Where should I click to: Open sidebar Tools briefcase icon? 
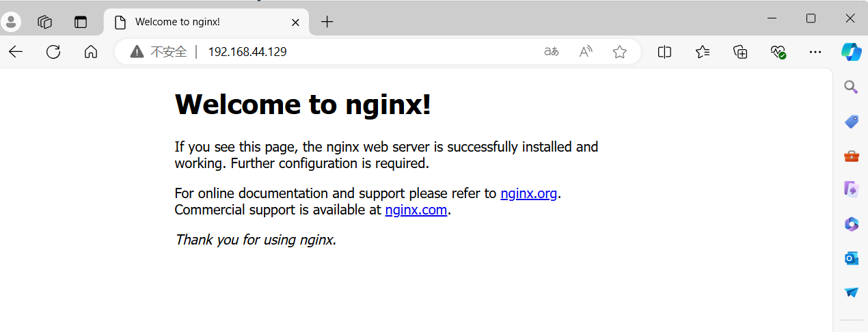tap(851, 156)
